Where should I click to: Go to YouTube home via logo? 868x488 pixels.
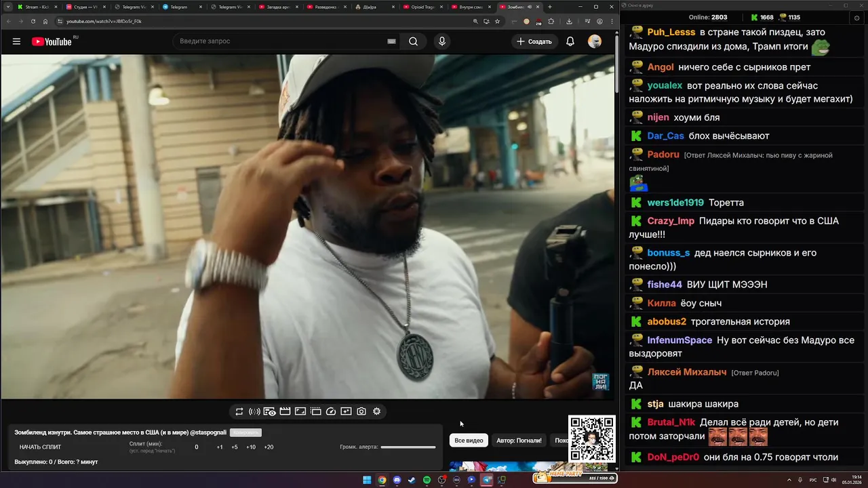(52, 41)
